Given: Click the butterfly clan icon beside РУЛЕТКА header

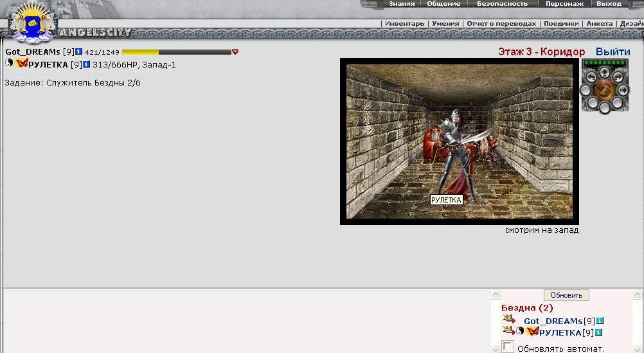Looking at the screenshot, I should click(x=22, y=63).
